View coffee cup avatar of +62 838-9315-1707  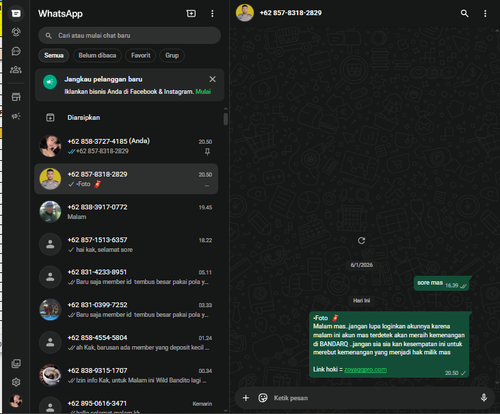click(x=50, y=375)
